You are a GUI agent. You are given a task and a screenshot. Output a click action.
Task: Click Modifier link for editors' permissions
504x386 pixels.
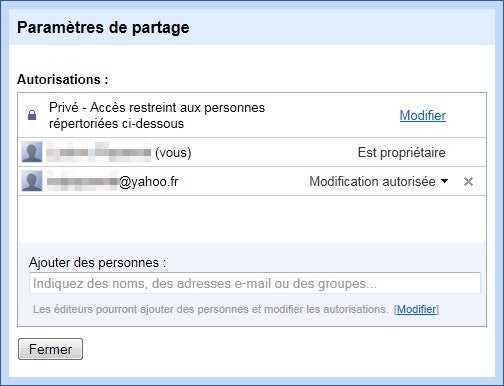[416, 309]
